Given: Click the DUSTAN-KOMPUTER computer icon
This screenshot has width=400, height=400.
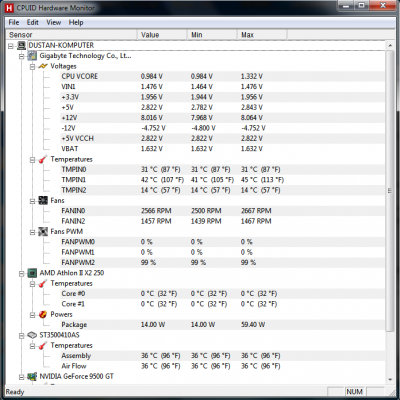Looking at the screenshot, I should (x=22, y=45).
